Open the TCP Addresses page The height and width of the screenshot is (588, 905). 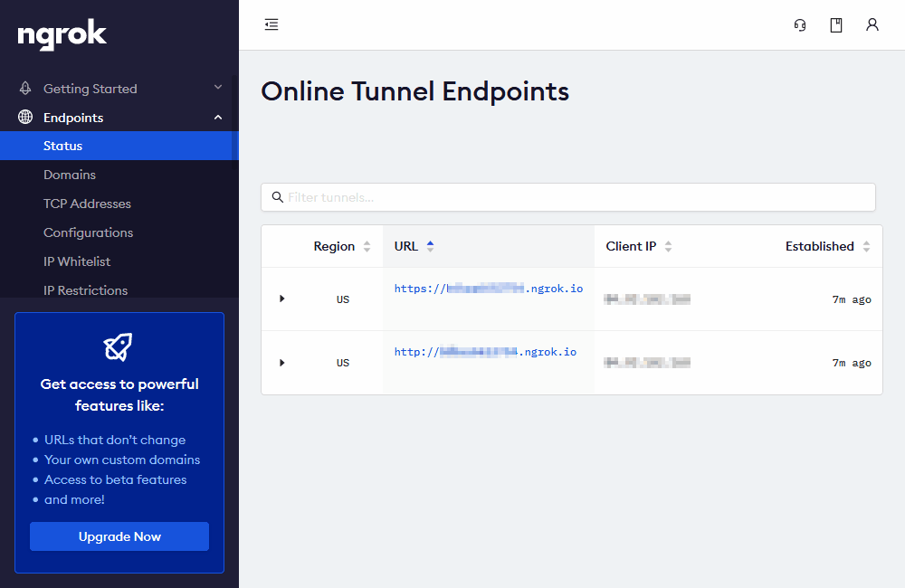tap(87, 204)
